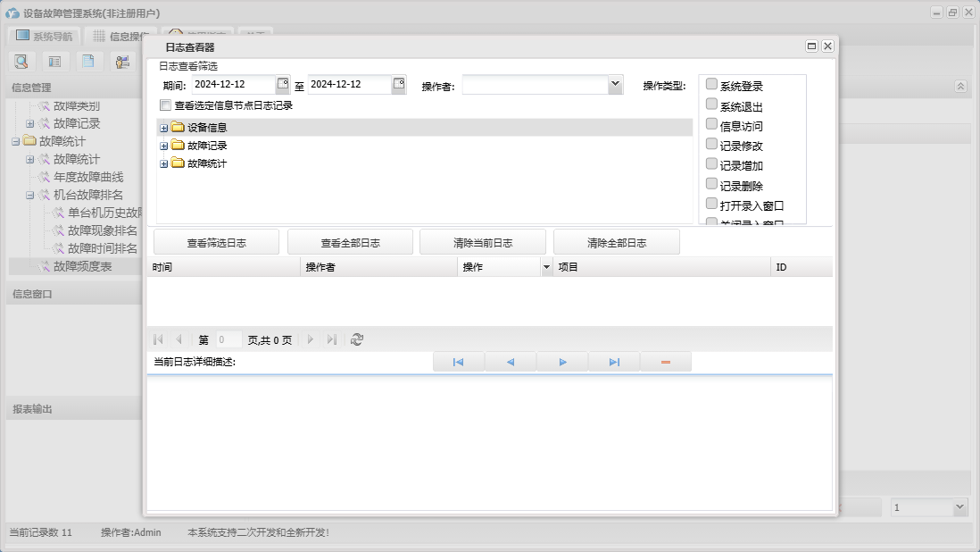980x552 pixels.
Task: Click the red minus delete log button
Action: (666, 362)
